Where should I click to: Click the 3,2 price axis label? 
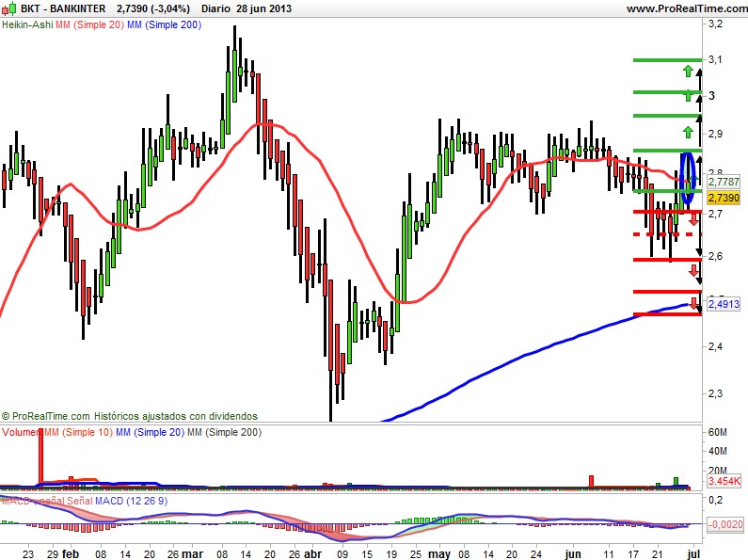(x=715, y=24)
